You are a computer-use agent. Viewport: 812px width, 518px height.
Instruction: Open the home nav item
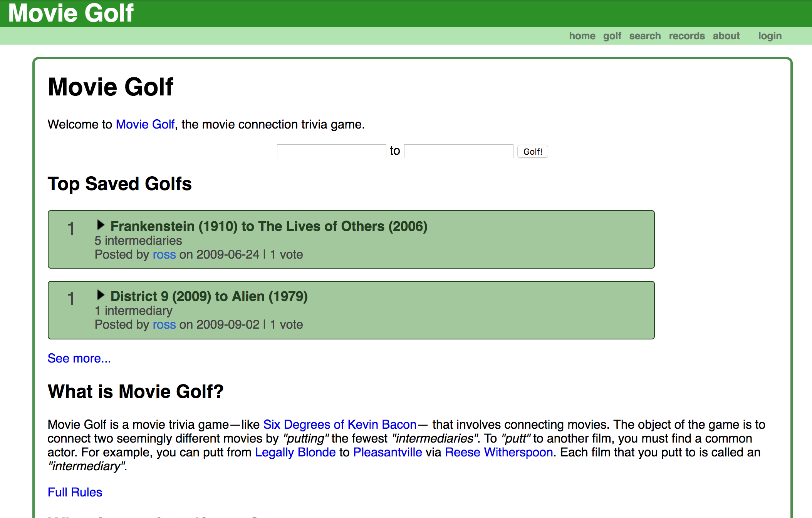[x=582, y=36]
